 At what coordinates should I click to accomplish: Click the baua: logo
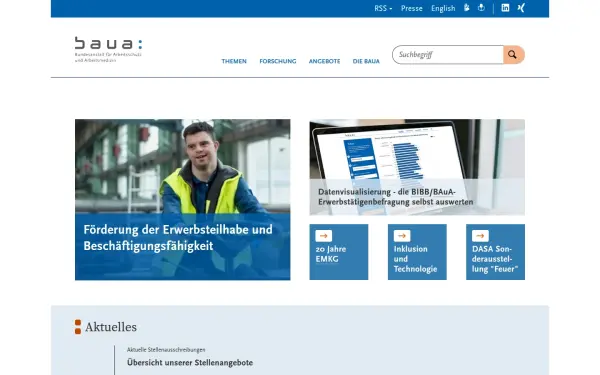click(108, 49)
